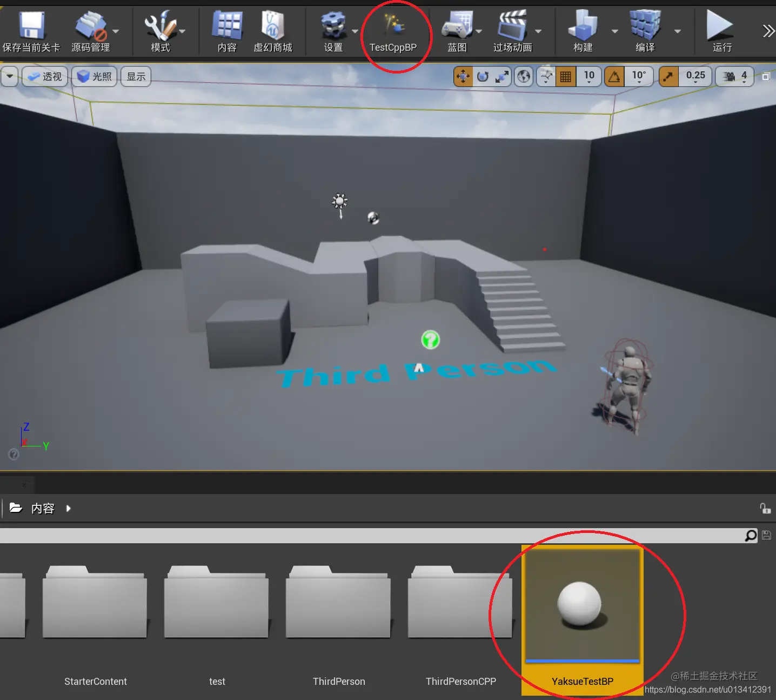Open the viewport options dropdown arrow
This screenshot has width=776, height=700.
click(10, 76)
